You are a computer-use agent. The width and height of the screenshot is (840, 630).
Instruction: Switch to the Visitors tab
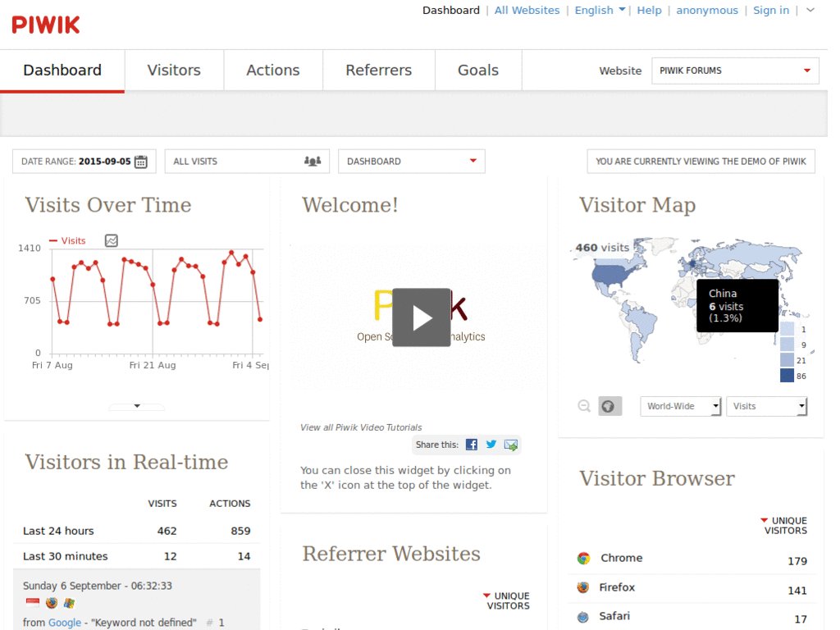(174, 71)
